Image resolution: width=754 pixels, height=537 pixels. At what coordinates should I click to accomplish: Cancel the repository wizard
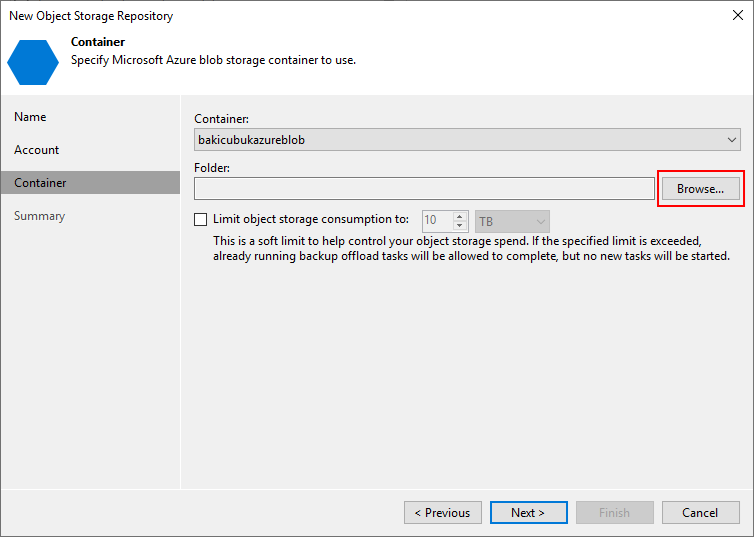point(700,513)
